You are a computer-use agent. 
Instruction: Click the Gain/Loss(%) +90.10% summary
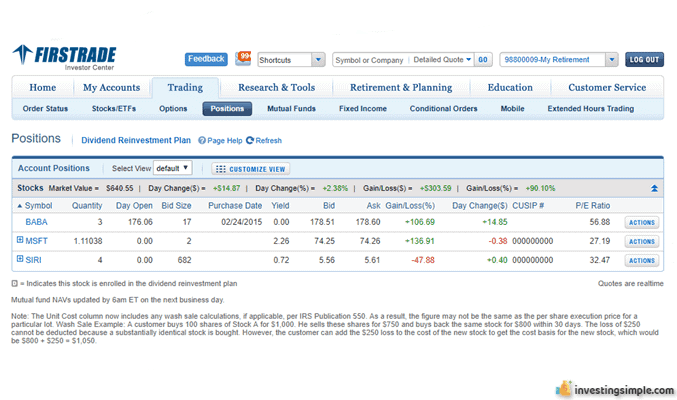(x=540, y=188)
